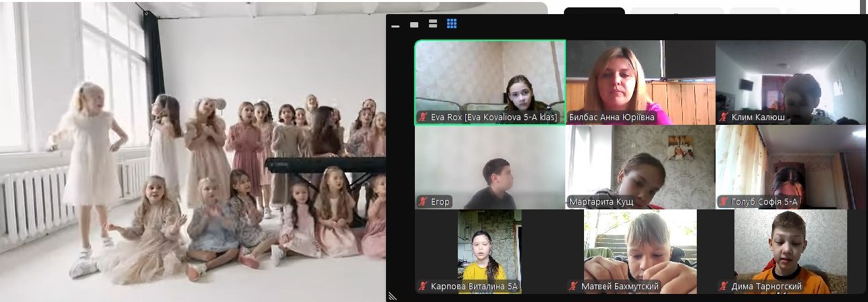Select Голуб Софія's video tile

click(x=791, y=167)
